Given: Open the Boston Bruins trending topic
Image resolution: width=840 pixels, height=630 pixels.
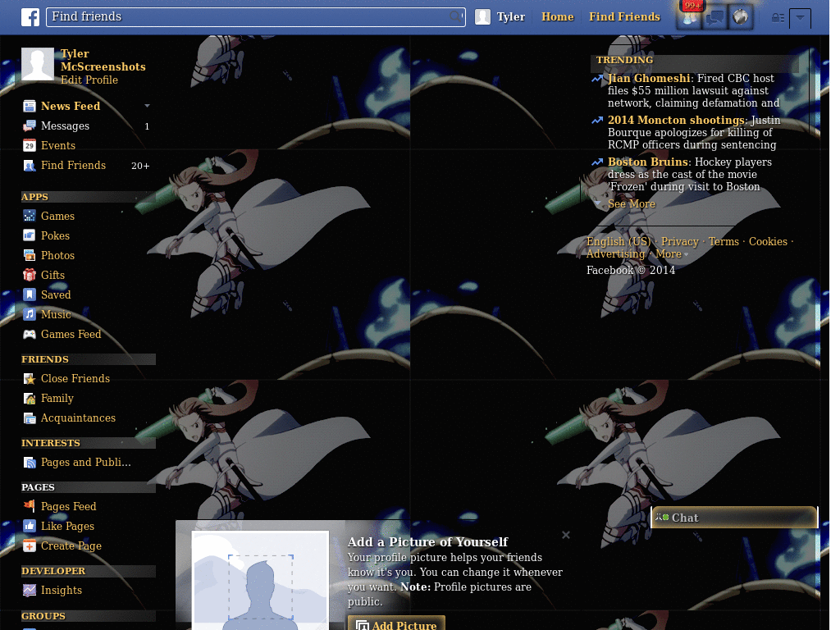Looking at the screenshot, I should point(648,162).
